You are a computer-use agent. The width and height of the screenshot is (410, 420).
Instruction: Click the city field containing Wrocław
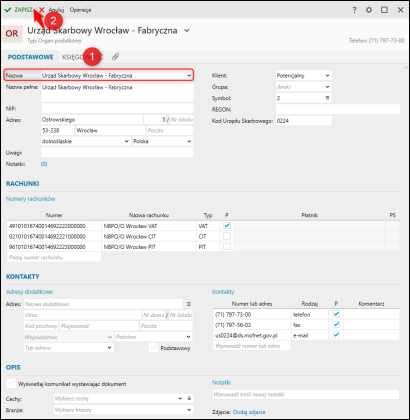coord(110,130)
